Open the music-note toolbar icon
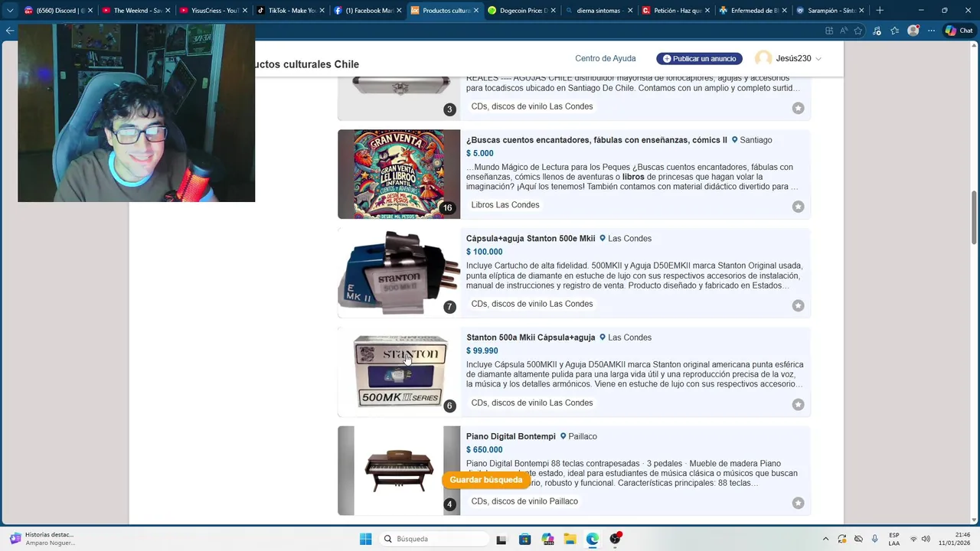980x551 pixels. 877,31
